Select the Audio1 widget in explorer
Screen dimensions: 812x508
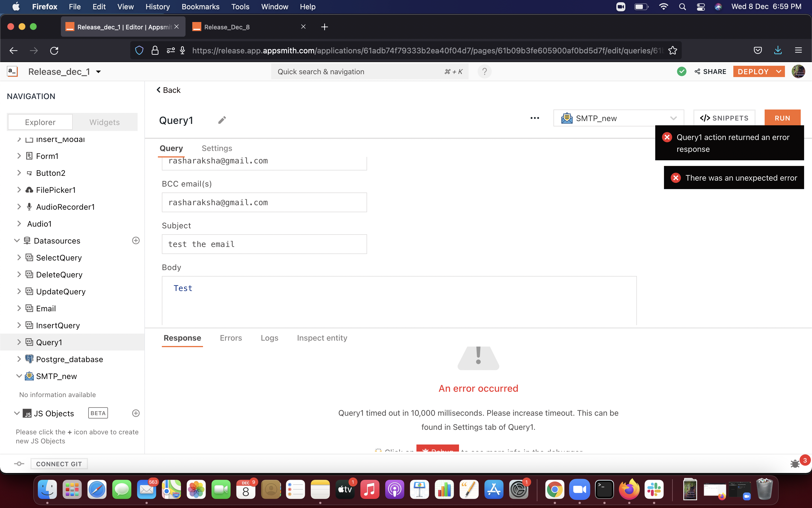coord(39,224)
